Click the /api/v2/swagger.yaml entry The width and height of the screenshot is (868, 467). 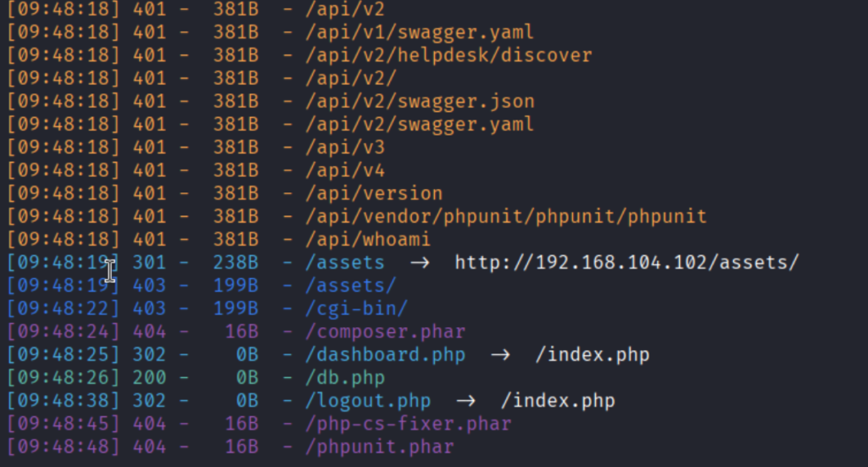(x=420, y=125)
